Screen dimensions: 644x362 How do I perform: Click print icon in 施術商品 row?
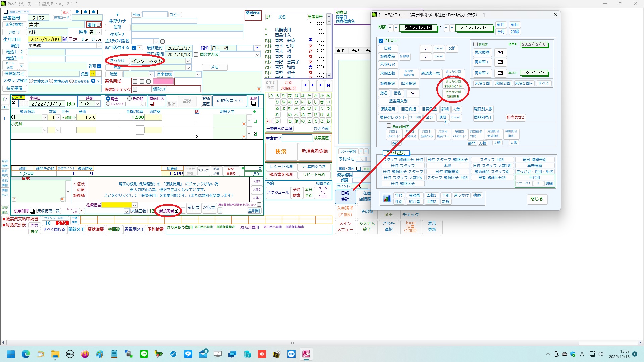click(426, 57)
